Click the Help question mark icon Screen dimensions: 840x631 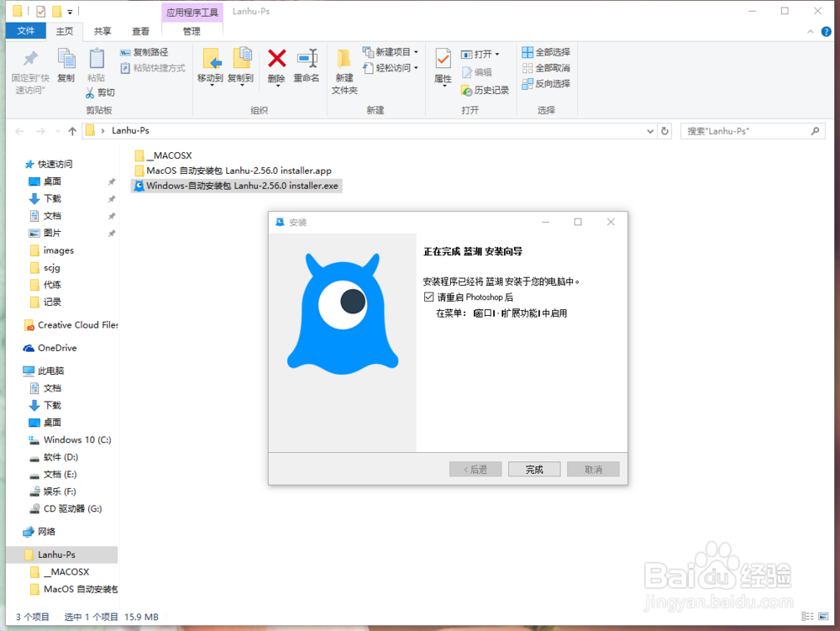tap(826, 32)
